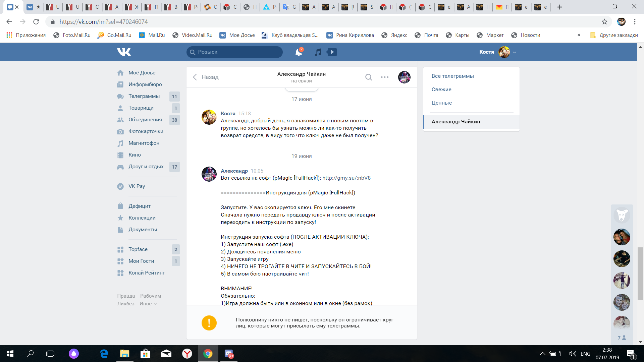Bookmark this page with star icon
The height and width of the screenshot is (362, 644).
pyautogui.click(x=604, y=22)
